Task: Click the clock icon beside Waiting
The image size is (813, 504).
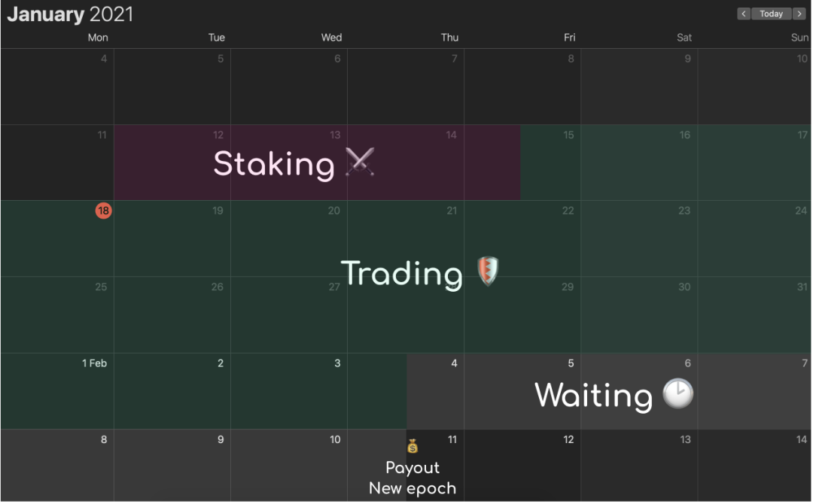Action: (x=677, y=393)
